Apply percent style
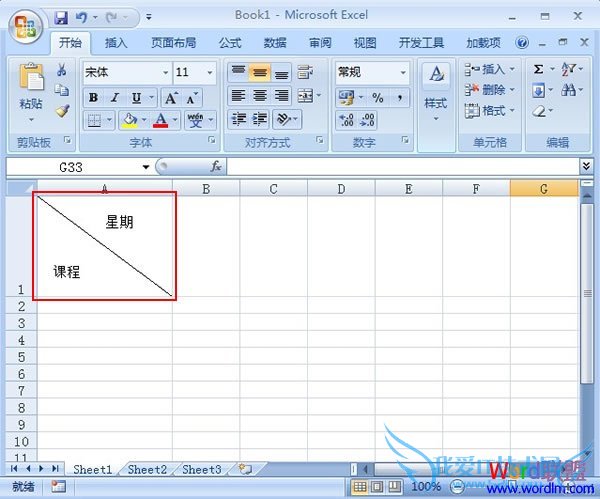The width and height of the screenshot is (600, 499). [378, 98]
